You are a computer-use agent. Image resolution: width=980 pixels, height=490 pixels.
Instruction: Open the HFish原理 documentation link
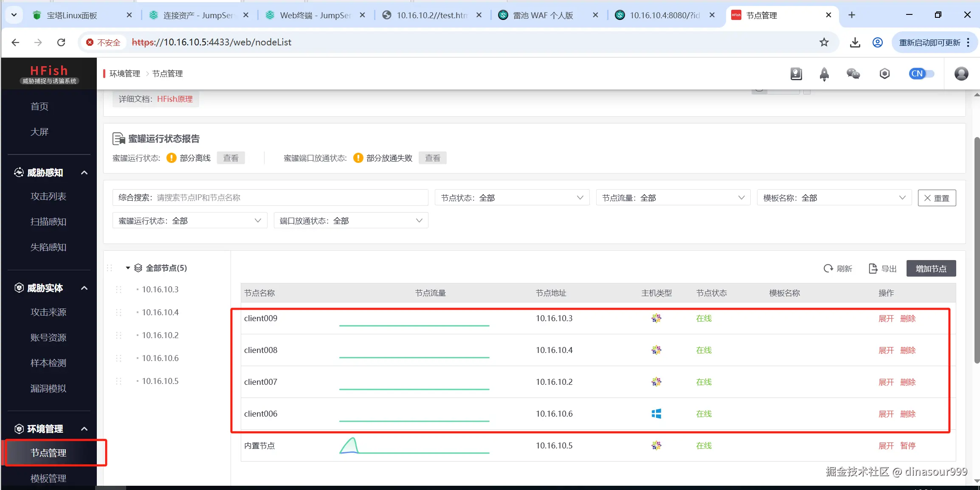(x=175, y=99)
